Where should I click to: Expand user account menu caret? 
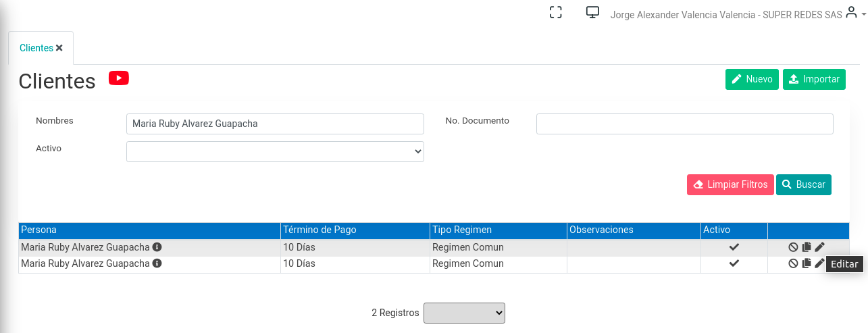click(864, 14)
